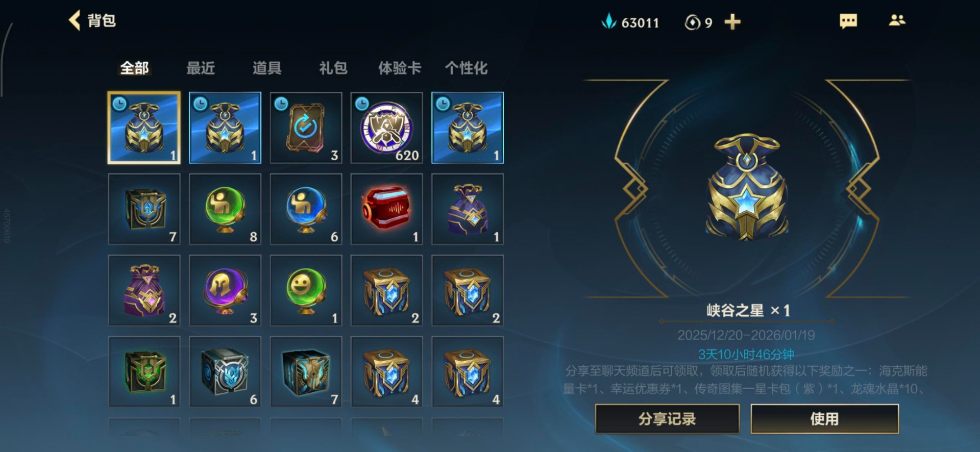
Task: Select the red speaker box item
Action: click(x=386, y=209)
